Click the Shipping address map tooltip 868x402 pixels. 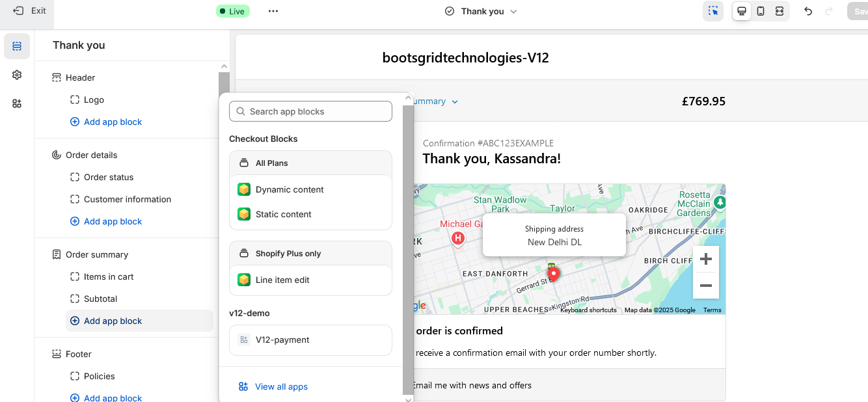pyautogui.click(x=554, y=235)
